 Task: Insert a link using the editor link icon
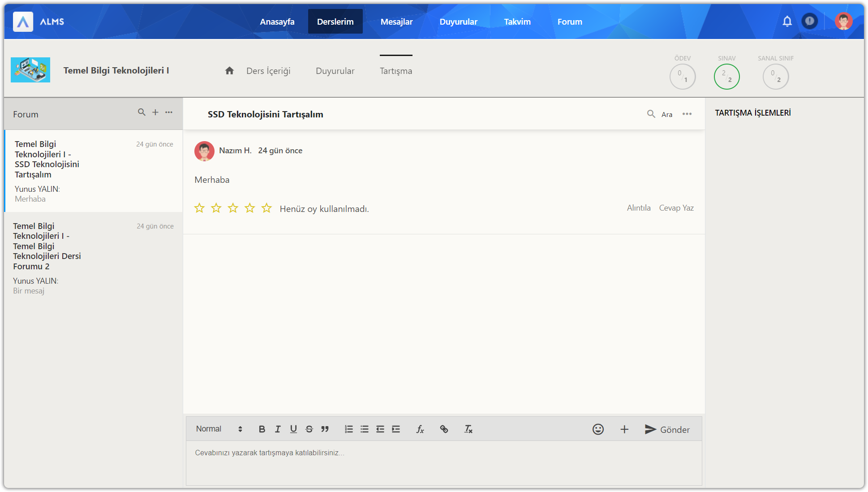[444, 429]
